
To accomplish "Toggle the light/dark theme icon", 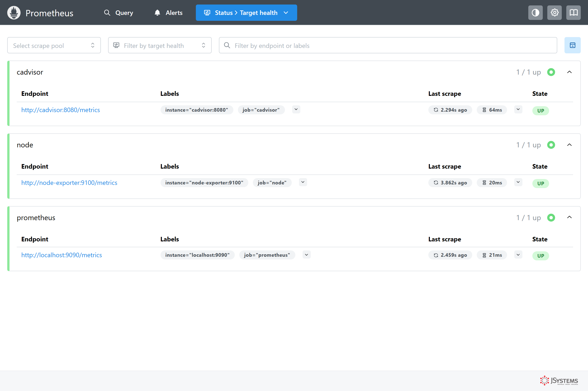I will pyautogui.click(x=535, y=12).
